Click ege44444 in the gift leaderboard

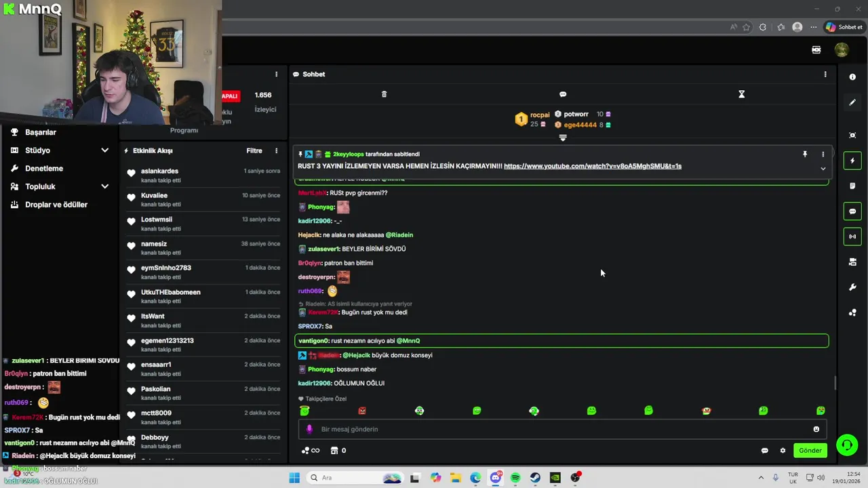[x=580, y=125]
